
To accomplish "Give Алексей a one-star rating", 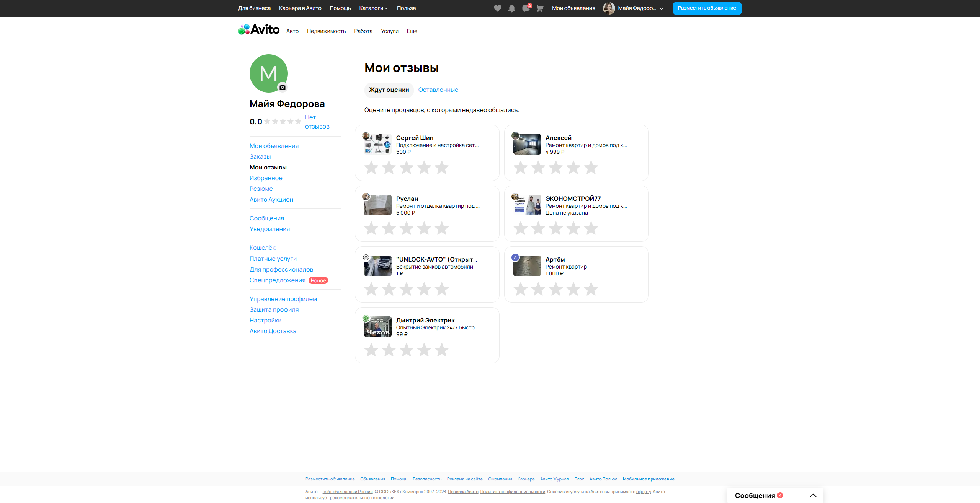I will [521, 168].
